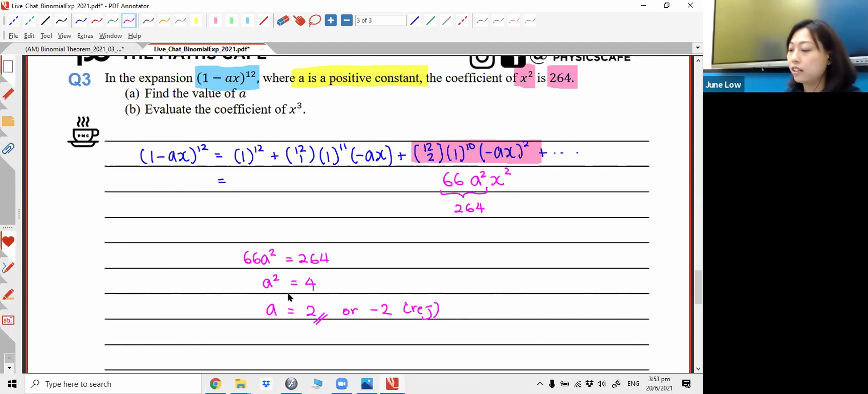This screenshot has height=394, width=868.
Task: Switch to Live_Chat_BinomialExp_2021.pdf tab
Action: pos(202,49)
